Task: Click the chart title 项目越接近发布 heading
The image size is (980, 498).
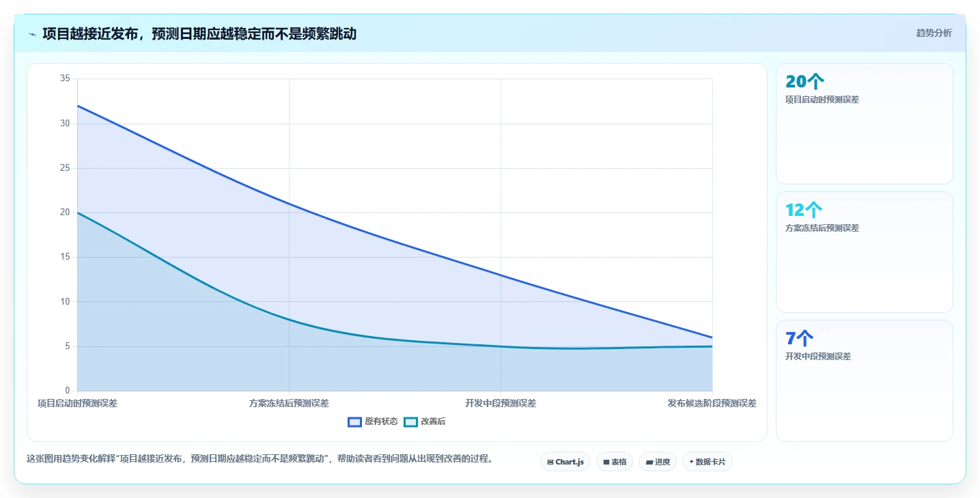Action: click(x=199, y=33)
